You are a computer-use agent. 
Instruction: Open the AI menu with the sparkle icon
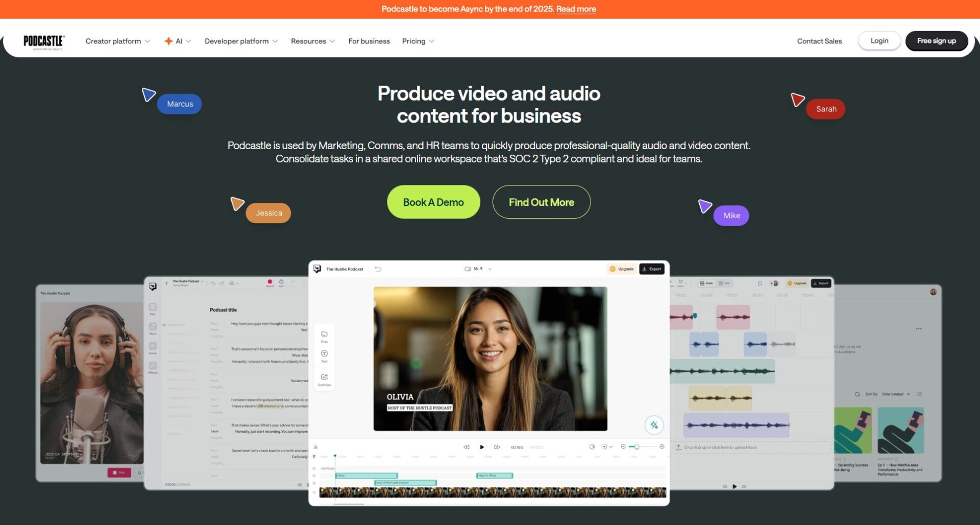pos(178,41)
